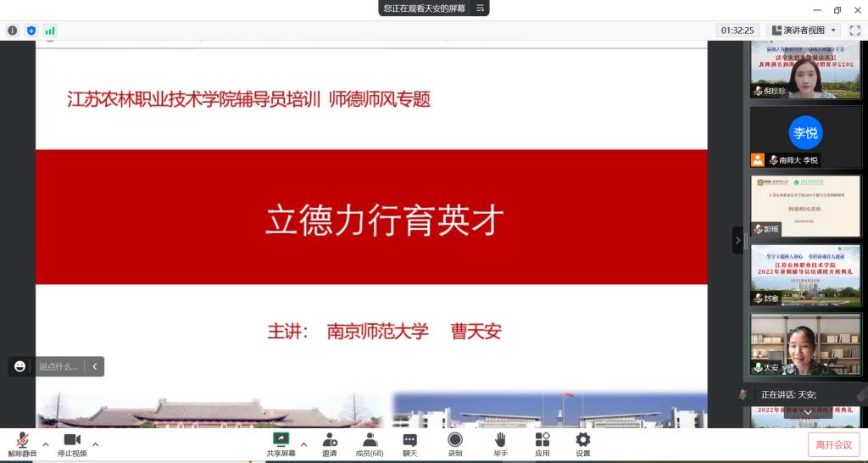
Task: Expand audio options arrow beside 解除静音
Action: pos(46,443)
